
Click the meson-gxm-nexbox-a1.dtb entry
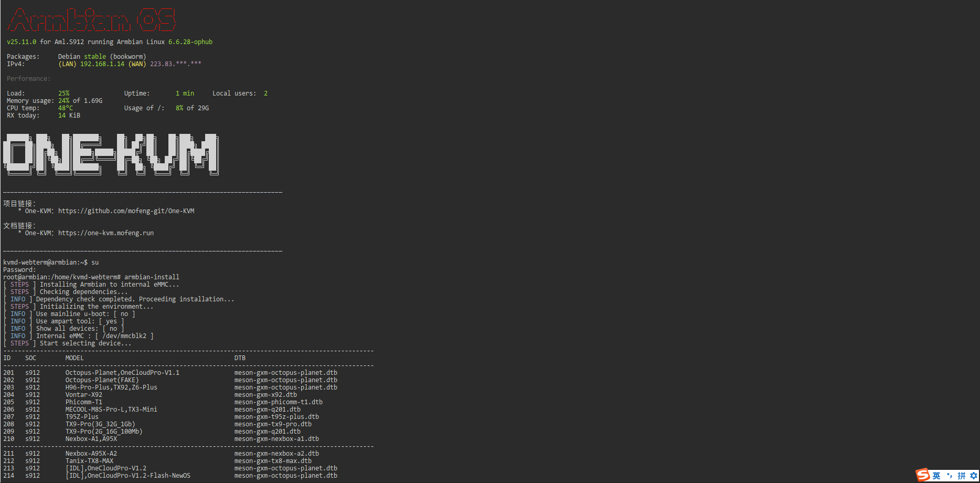(276, 439)
